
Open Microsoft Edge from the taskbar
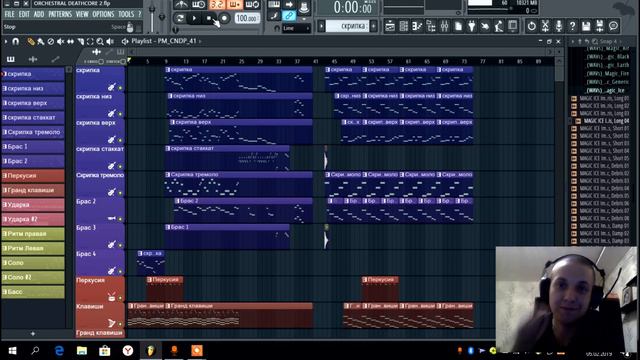pyautogui.click(x=59, y=351)
